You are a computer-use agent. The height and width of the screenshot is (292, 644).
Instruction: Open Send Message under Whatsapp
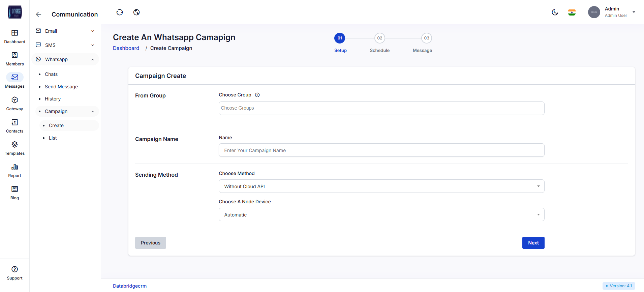pyautogui.click(x=61, y=87)
